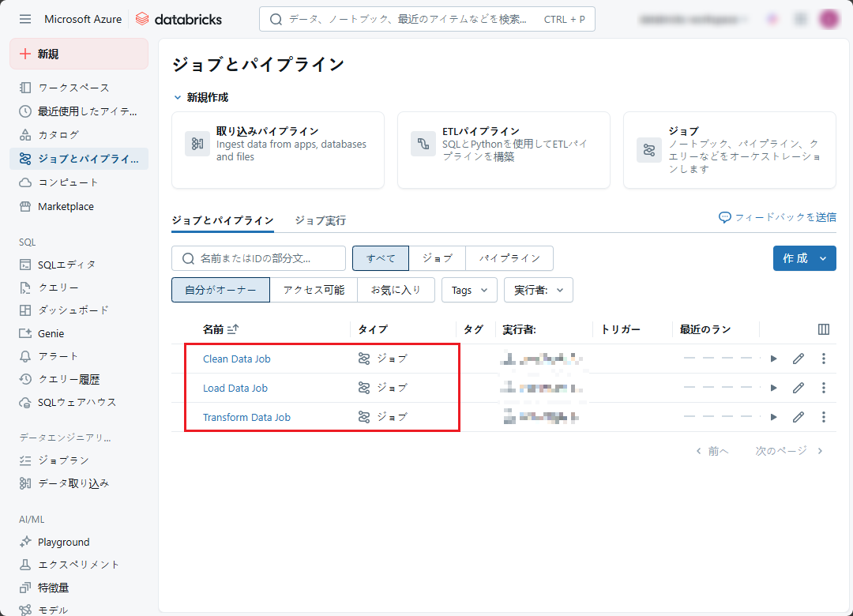The height and width of the screenshot is (616, 853).
Task: Open kebab menu for Transform Data Job
Action: 824,417
